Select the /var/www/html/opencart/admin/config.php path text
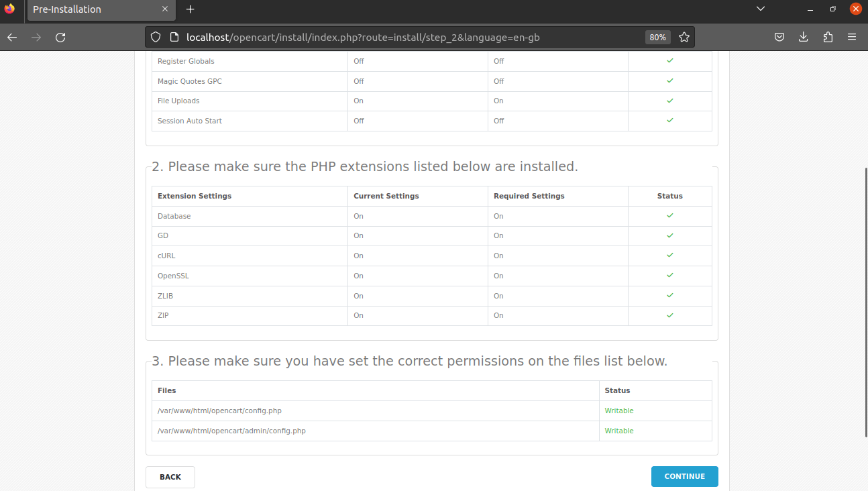The image size is (868, 491). click(231, 431)
